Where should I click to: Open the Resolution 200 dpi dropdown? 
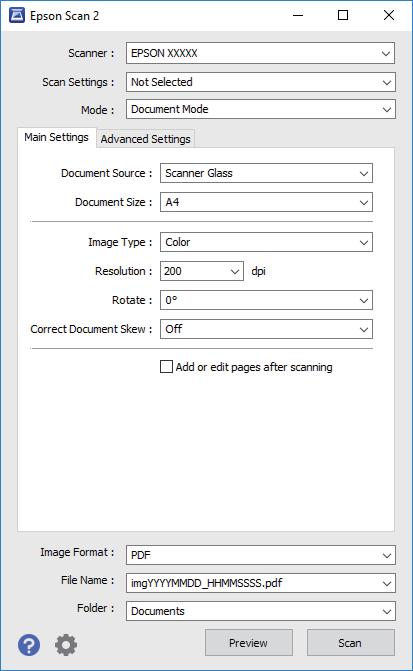click(x=202, y=271)
